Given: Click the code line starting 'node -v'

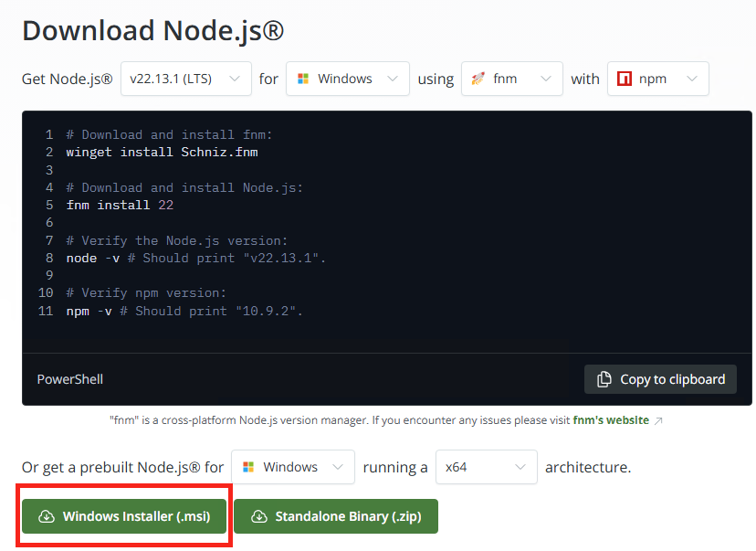Looking at the screenshot, I should click(x=196, y=258).
